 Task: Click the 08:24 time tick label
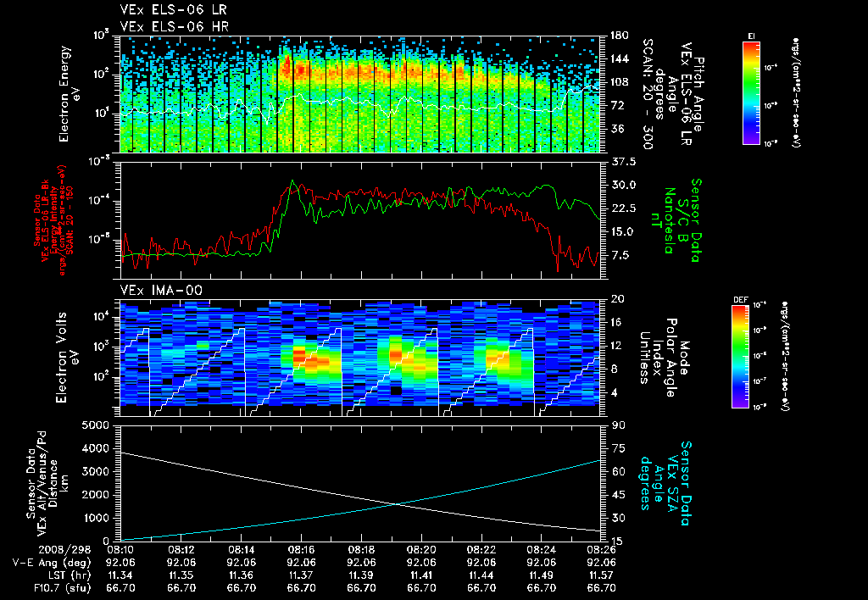click(542, 551)
